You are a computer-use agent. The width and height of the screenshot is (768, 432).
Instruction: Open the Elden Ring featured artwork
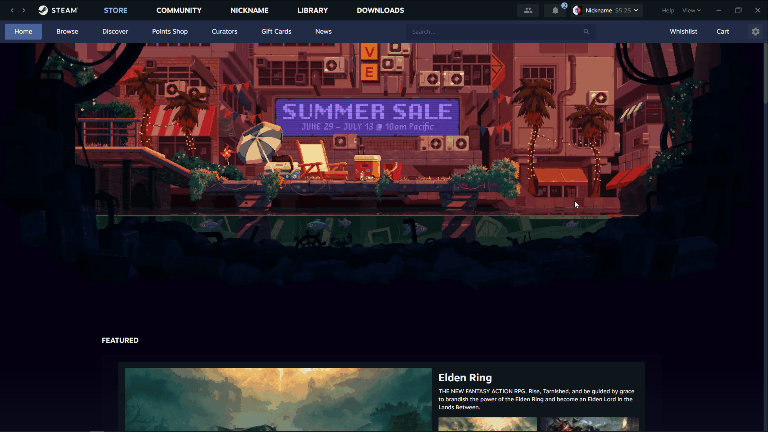(x=278, y=399)
